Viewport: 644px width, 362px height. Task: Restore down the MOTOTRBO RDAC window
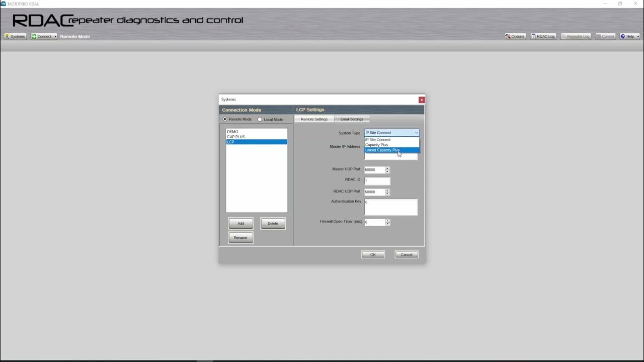pos(620,4)
